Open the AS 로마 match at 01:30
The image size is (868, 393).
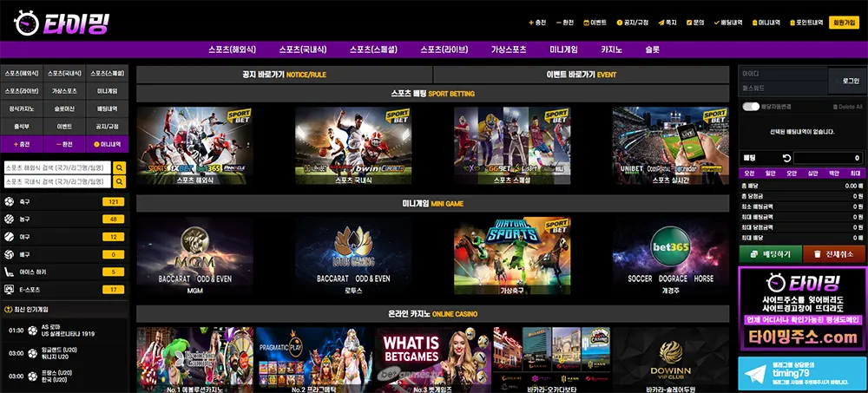pyautogui.click(x=64, y=331)
